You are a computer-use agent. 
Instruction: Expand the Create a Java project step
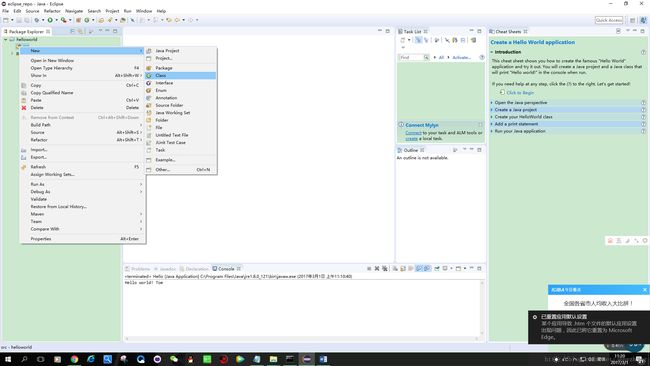[x=492, y=110]
